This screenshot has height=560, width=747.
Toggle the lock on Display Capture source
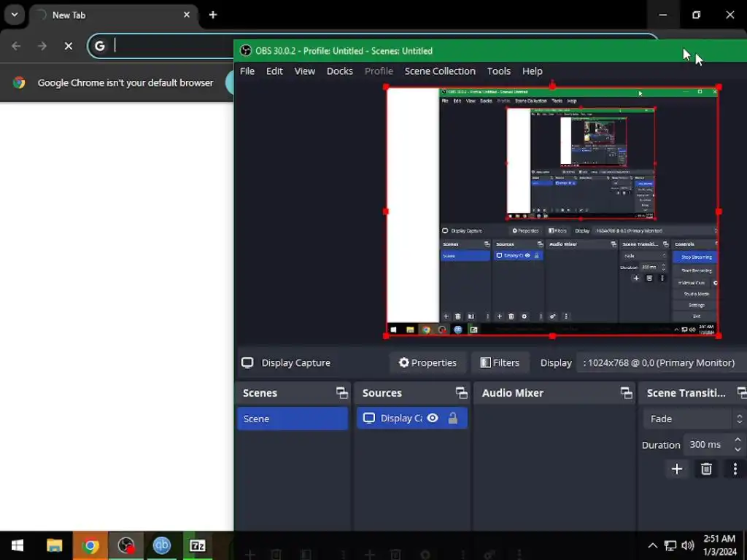[x=452, y=418]
